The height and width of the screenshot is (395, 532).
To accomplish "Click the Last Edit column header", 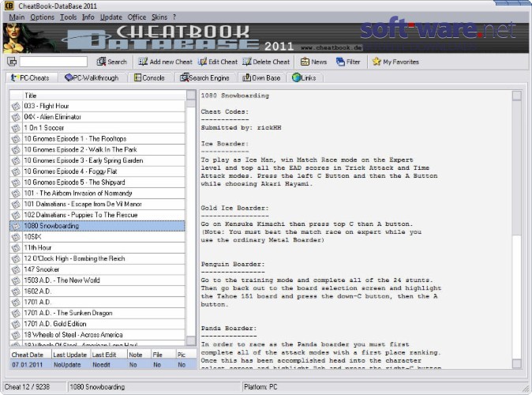I will click(109, 355).
